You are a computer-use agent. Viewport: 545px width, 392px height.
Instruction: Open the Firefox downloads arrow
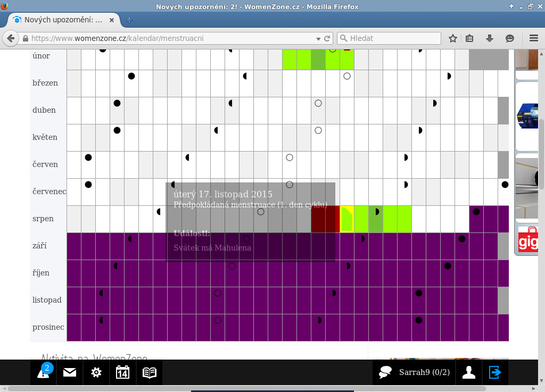tap(490, 38)
